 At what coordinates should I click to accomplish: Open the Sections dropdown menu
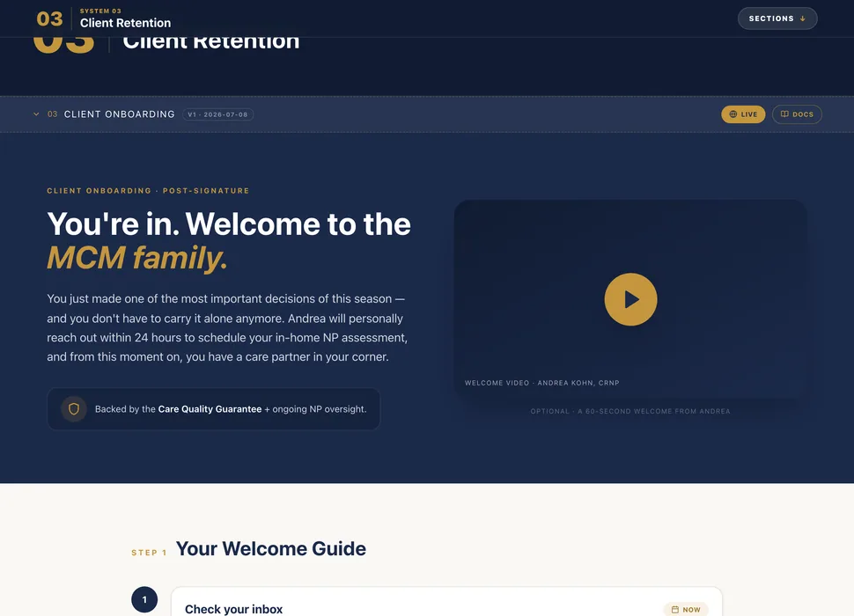pyautogui.click(x=777, y=18)
